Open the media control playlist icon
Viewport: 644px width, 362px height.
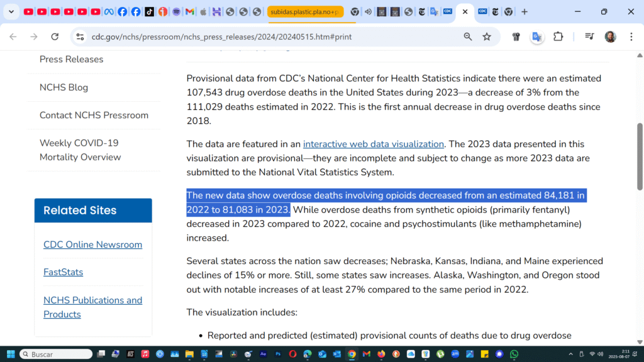pyautogui.click(x=589, y=36)
